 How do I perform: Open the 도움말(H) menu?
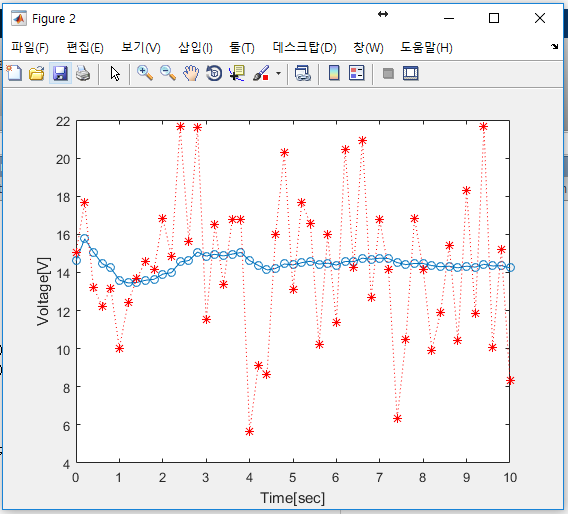pos(426,47)
